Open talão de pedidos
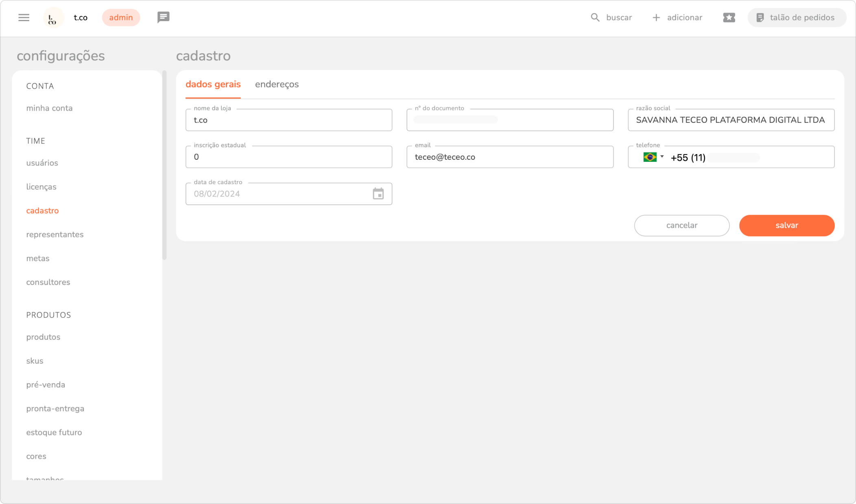856x504 pixels. (796, 17)
